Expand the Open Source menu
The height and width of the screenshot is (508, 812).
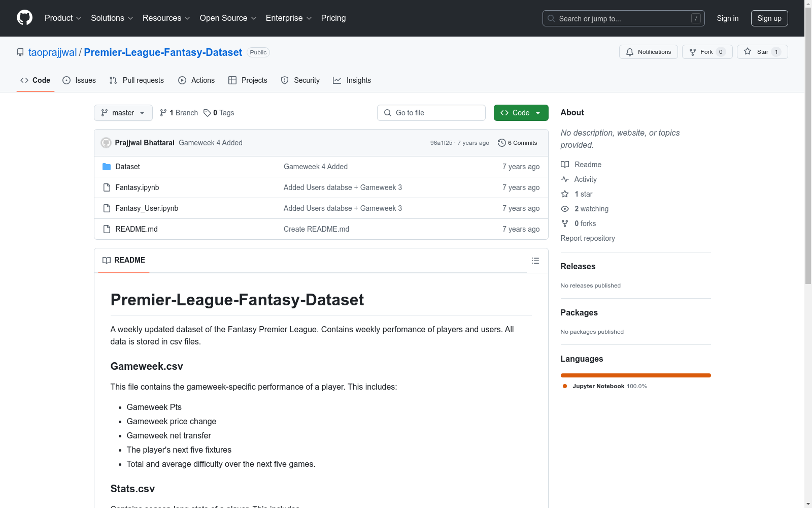click(228, 18)
